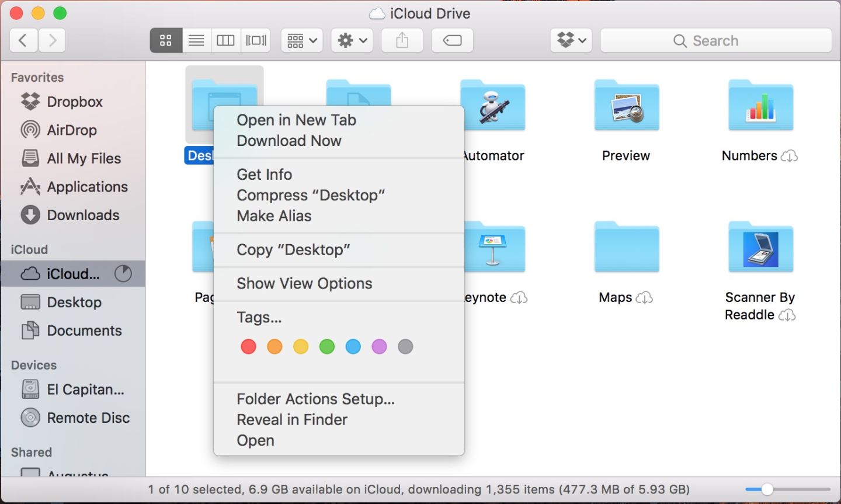
Task: Select Download Now from the context menu
Action: (289, 140)
